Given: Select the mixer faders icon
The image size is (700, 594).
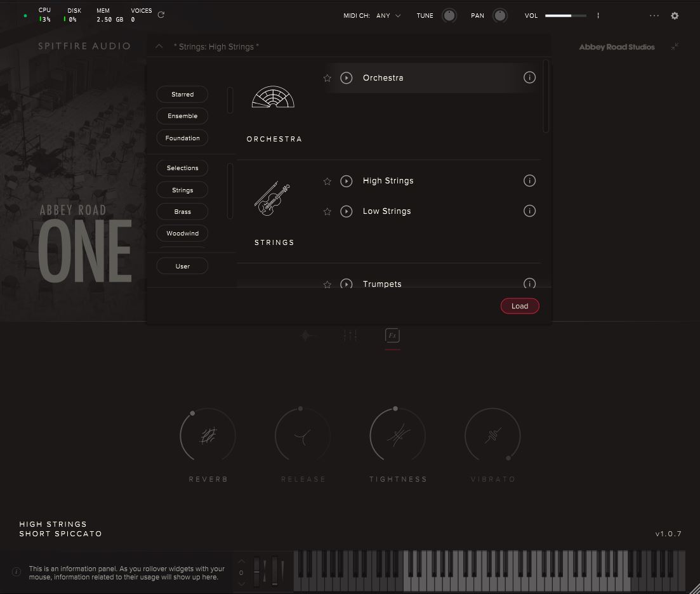Looking at the screenshot, I should 350,336.
